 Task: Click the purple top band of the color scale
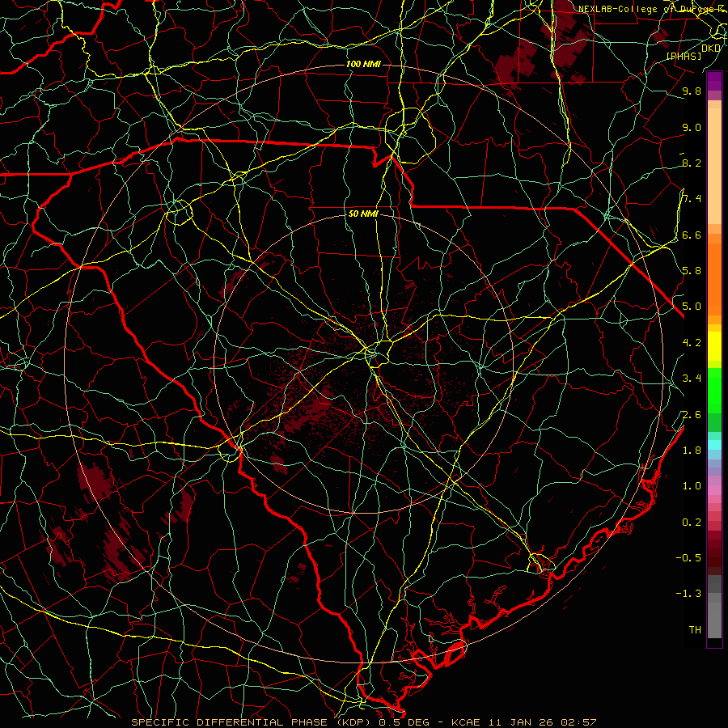pos(714,81)
